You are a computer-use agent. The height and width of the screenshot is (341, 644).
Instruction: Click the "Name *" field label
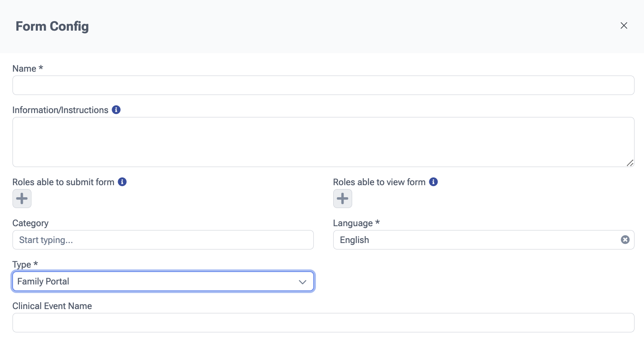(x=28, y=69)
